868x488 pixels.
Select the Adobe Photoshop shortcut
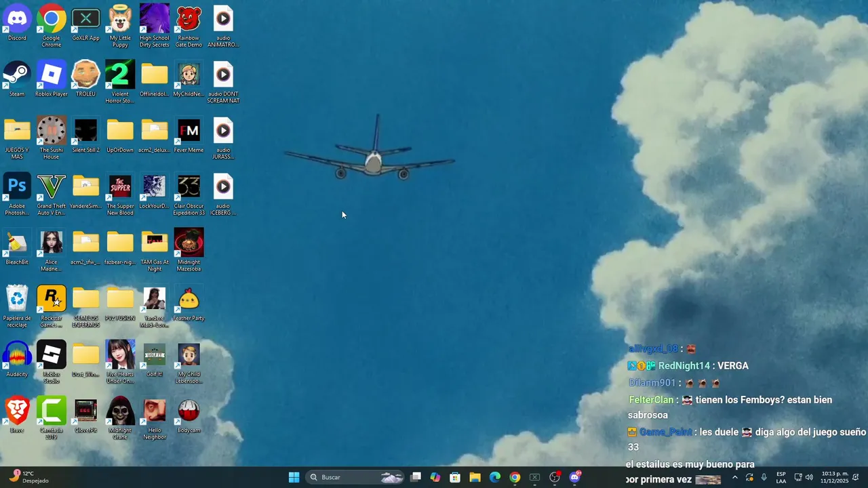(x=17, y=195)
